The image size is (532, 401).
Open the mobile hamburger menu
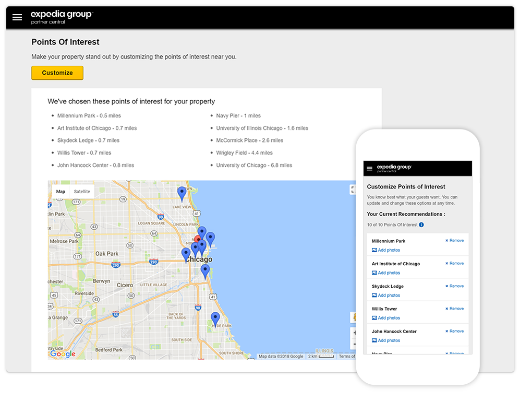[x=370, y=169]
